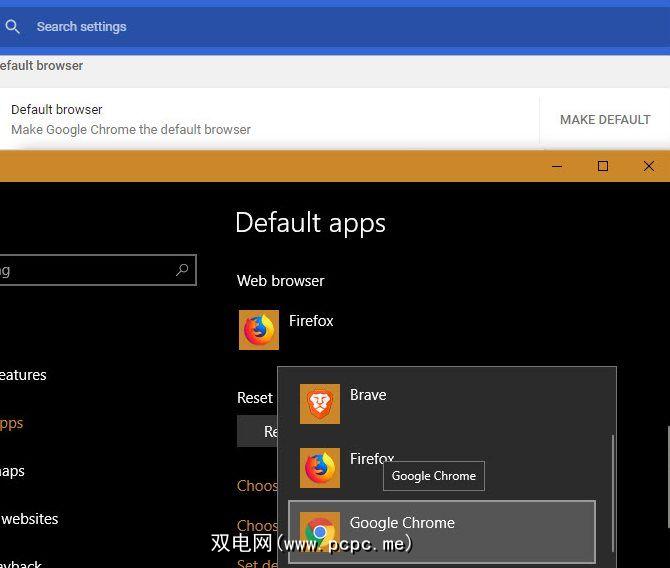
Task: Click the Find a setting search icon
Action: (x=182, y=270)
